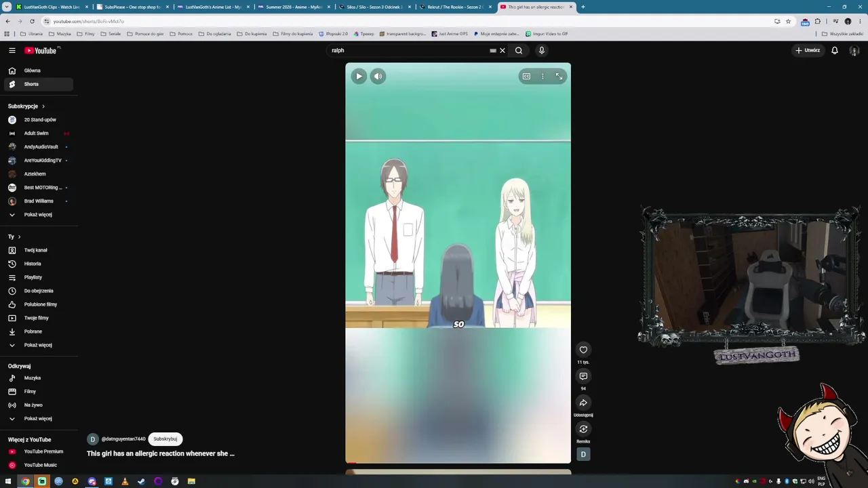Open the Short's three-dot more options
The image size is (868, 488).
pos(542,77)
